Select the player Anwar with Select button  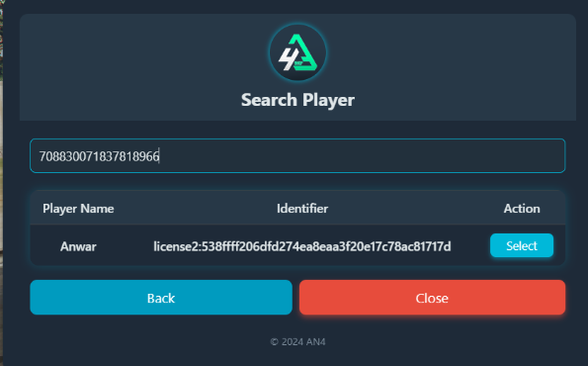point(522,245)
